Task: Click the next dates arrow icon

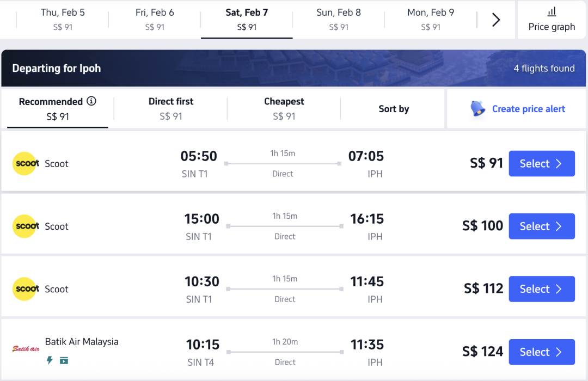Action: click(x=496, y=20)
